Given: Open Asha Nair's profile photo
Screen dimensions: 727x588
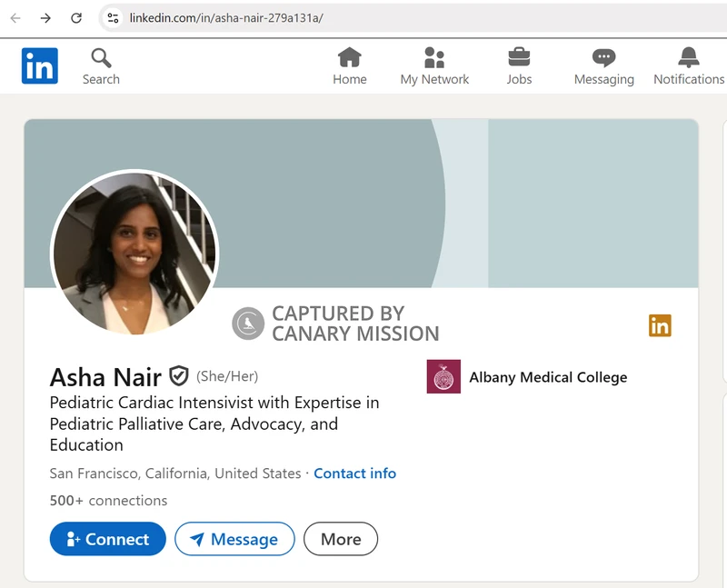Looking at the screenshot, I should 134,253.
